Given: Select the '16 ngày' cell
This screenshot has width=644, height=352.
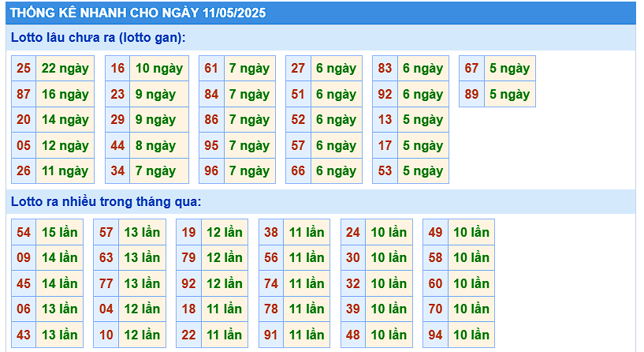Looking at the screenshot, I should pos(65,94).
